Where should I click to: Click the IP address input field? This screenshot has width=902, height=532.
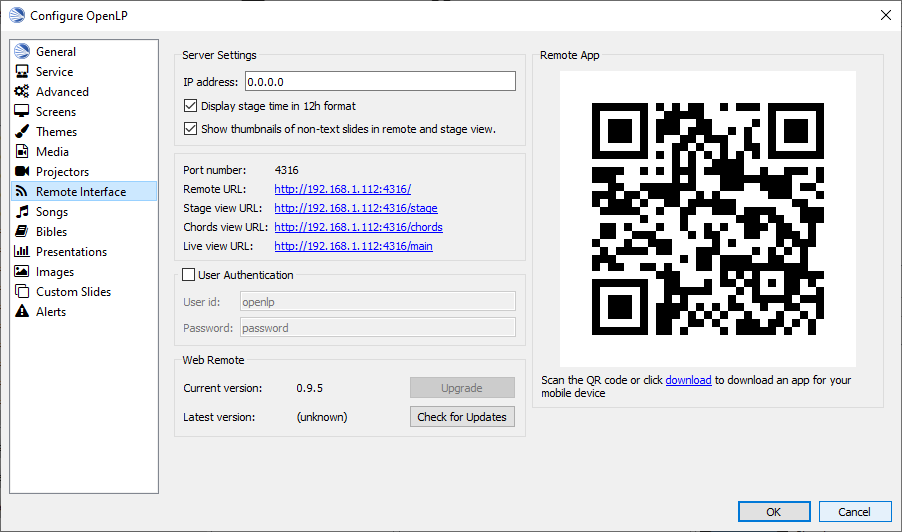click(380, 81)
